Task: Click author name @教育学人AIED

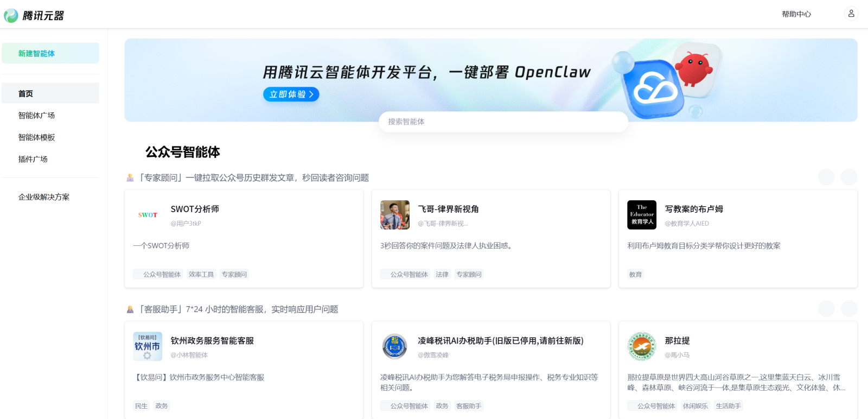Action: pyautogui.click(x=687, y=224)
